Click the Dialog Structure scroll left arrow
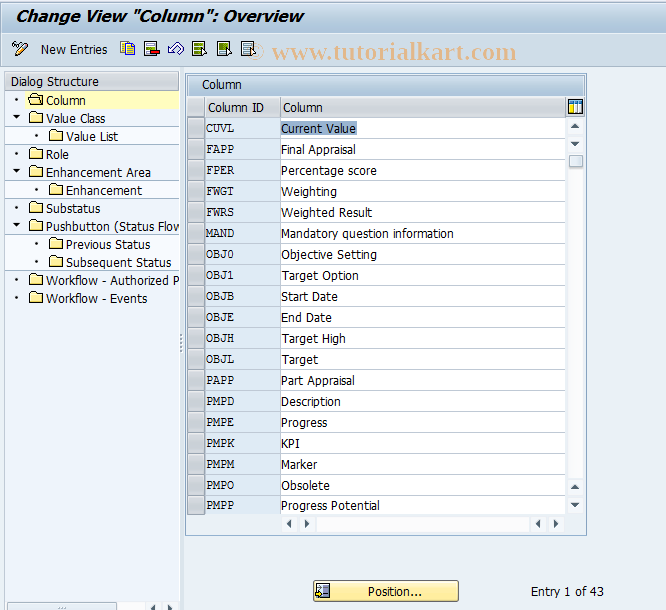 [153, 607]
